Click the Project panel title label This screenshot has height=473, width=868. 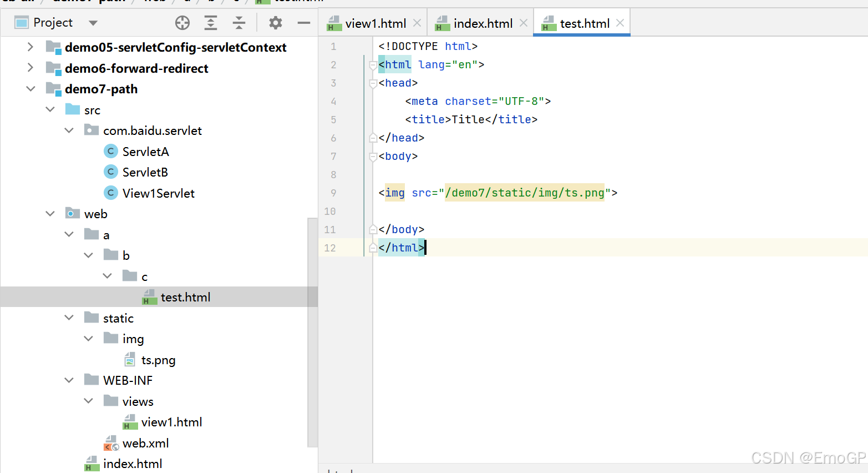click(x=53, y=23)
